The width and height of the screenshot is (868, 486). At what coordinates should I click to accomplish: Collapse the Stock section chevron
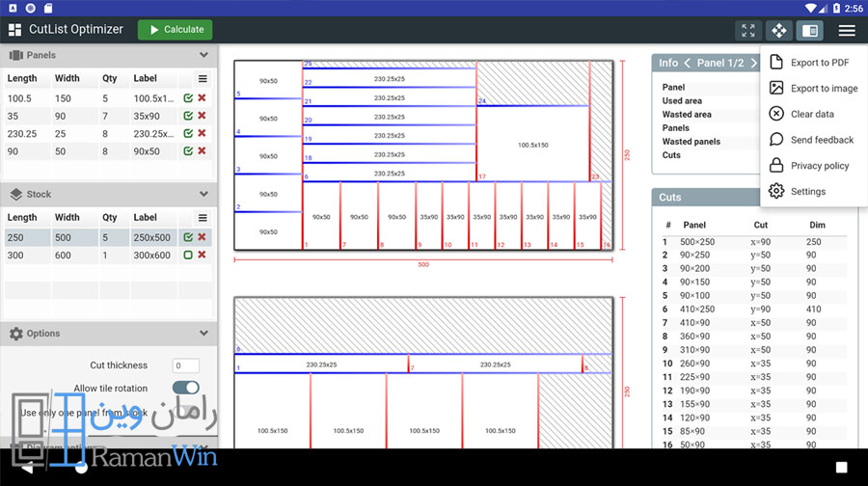coord(203,194)
